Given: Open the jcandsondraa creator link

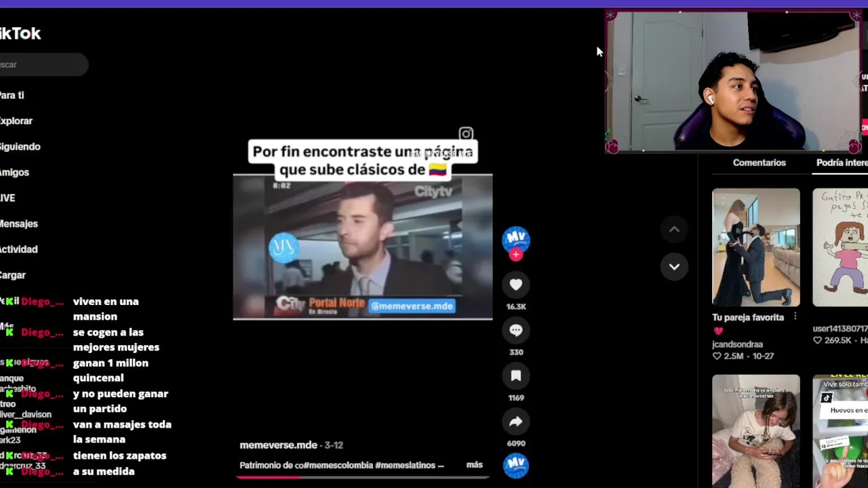Looking at the screenshot, I should click(x=737, y=344).
